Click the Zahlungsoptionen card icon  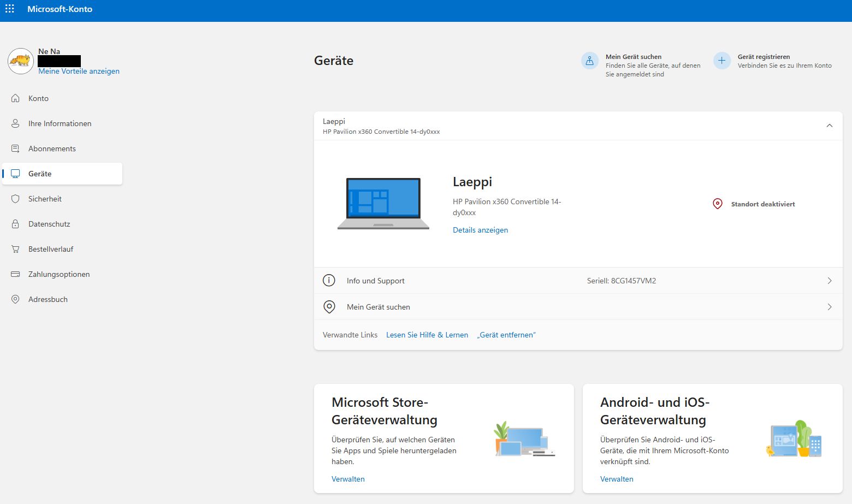15,274
